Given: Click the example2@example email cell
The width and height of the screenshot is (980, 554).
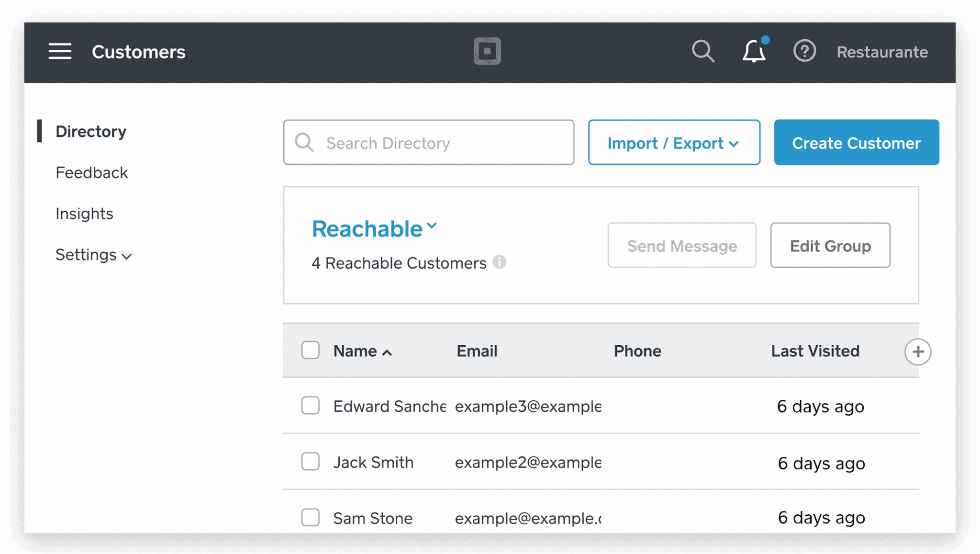Looking at the screenshot, I should tap(528, 462).
